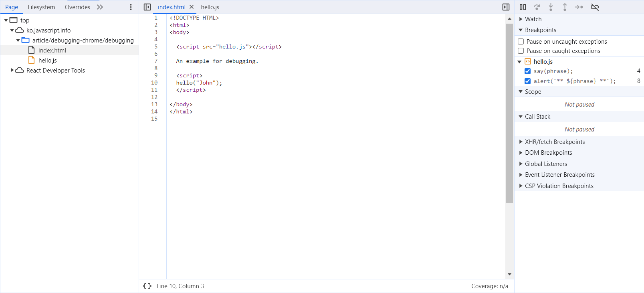
Task: Collapse the Call Stack section
Action: (521, 117)
